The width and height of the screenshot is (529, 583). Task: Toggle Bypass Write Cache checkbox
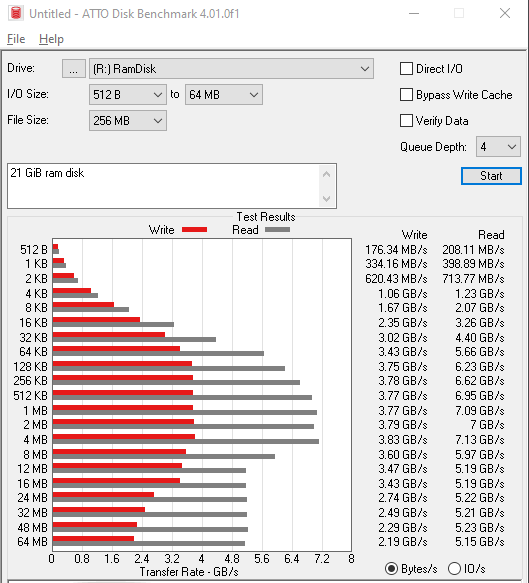406,95
